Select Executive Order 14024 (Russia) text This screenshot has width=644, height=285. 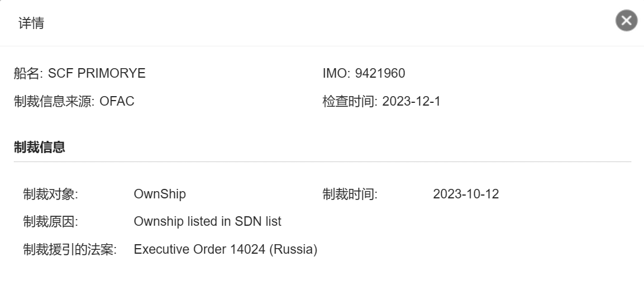(226, 249)
